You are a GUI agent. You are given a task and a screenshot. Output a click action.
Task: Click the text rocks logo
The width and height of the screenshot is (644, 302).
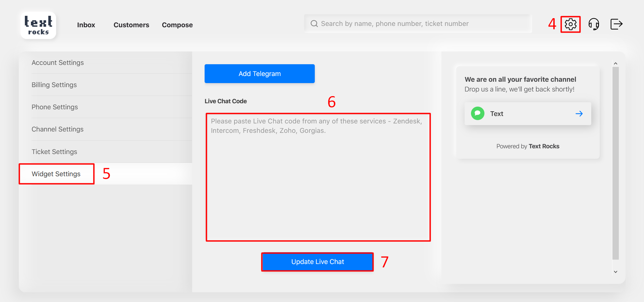pyautogui.click(x=38, y=26)
